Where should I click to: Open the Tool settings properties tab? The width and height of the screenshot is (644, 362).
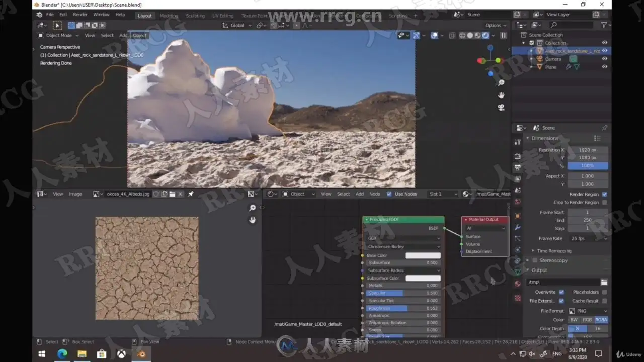(x=518, y=142)
